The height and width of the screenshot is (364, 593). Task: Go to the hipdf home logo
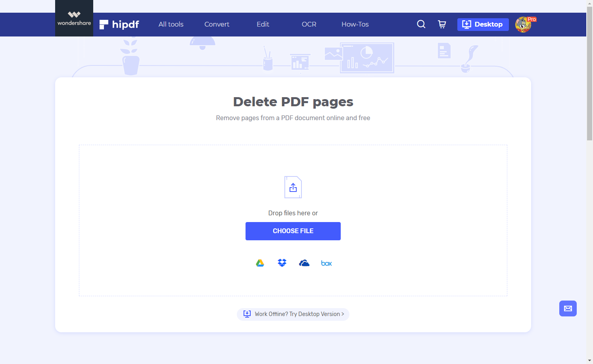[x=119, y=25]
